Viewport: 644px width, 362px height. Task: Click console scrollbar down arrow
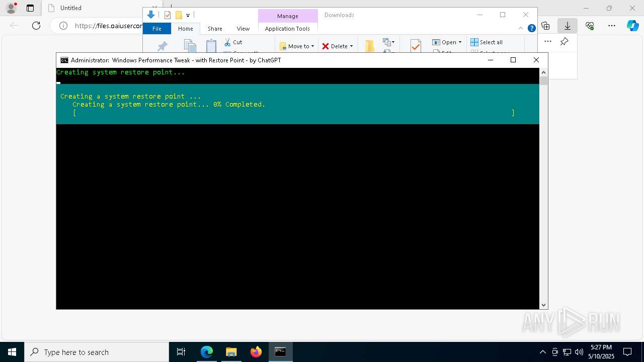coord(543,305)
